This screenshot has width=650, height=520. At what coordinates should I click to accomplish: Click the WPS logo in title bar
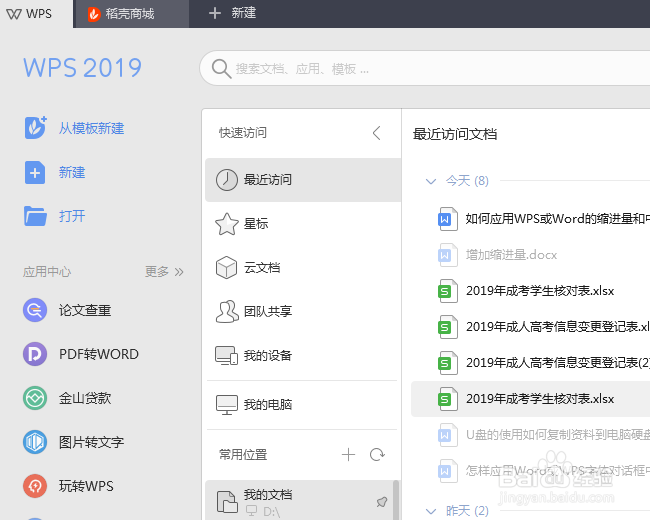click(14, 14)
